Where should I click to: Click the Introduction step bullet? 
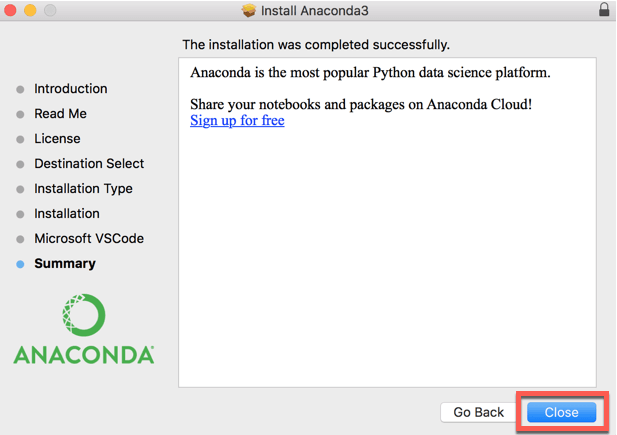pos(20,89)
